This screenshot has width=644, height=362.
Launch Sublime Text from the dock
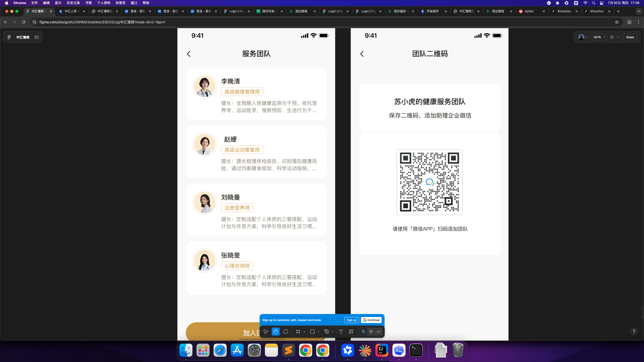tap(289, 350)
